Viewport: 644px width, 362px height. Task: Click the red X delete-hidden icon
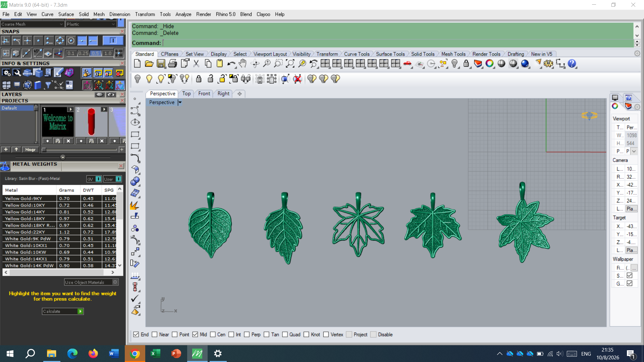click(x=297, y=79)
